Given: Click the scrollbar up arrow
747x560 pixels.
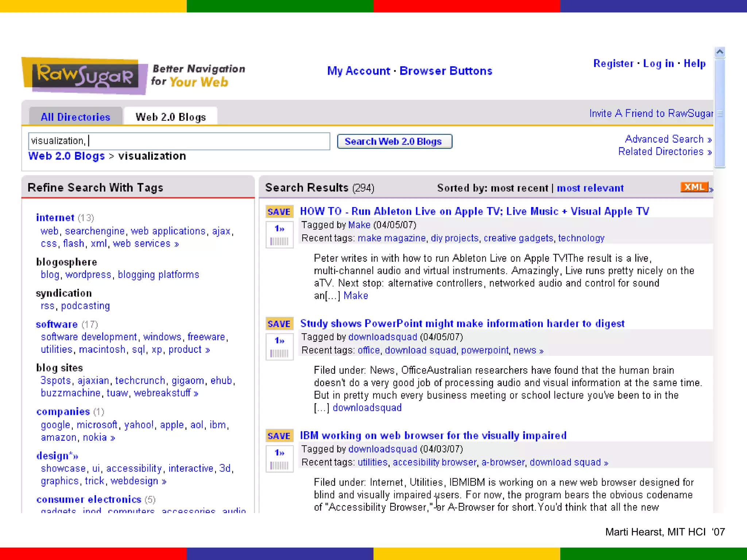Looking at the screenshot, I should click(x=720, y=52).
